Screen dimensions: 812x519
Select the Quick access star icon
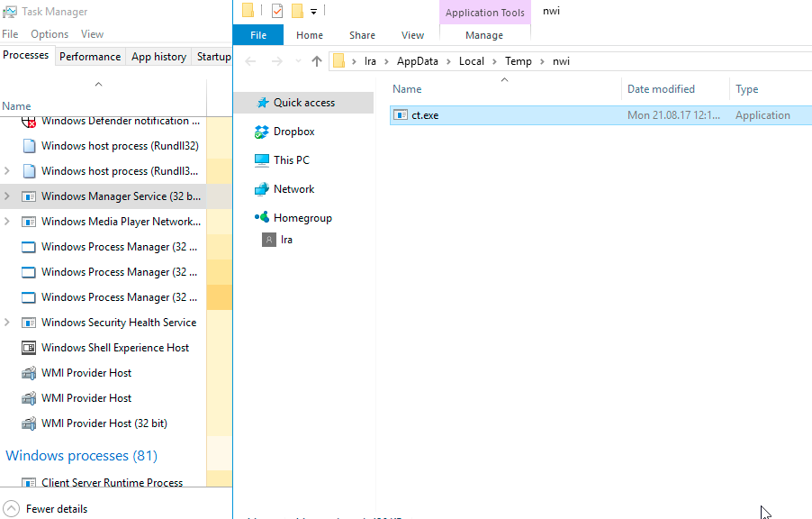[x=262, y=103]
